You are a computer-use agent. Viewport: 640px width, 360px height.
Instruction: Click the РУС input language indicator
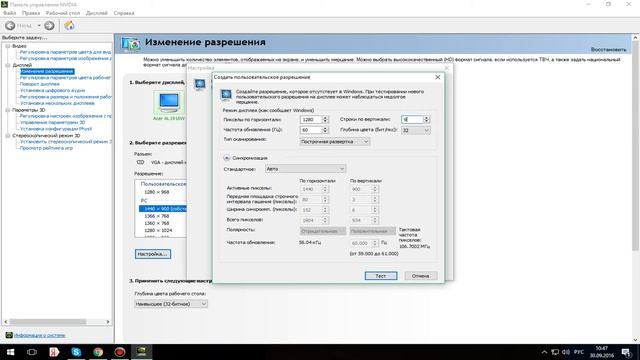(579, 352)
